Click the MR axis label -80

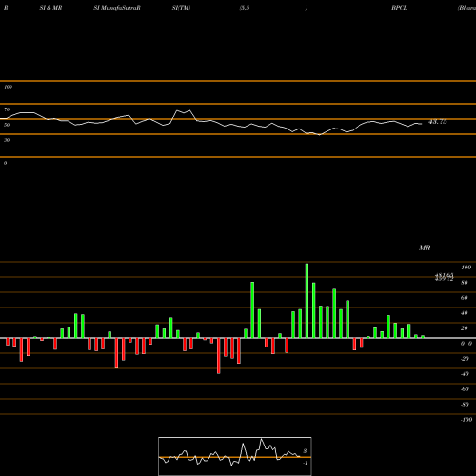[x=465, y=405]
